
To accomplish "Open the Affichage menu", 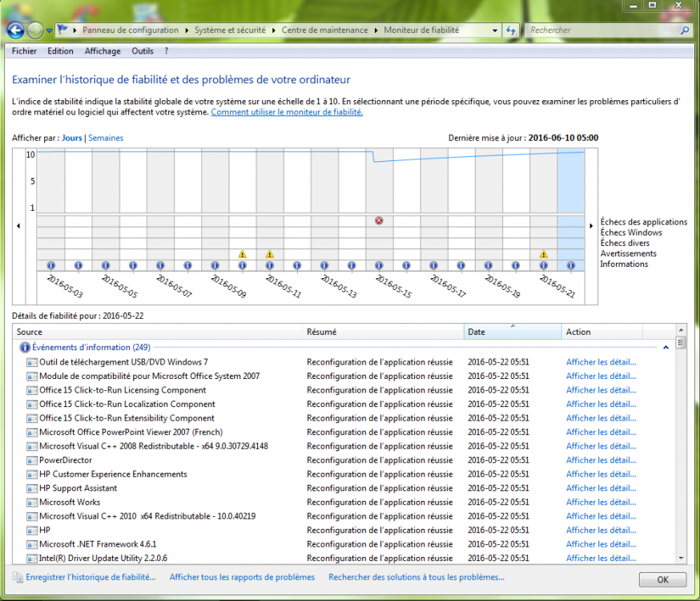I will pyautogui.click(x=103, y=51).
